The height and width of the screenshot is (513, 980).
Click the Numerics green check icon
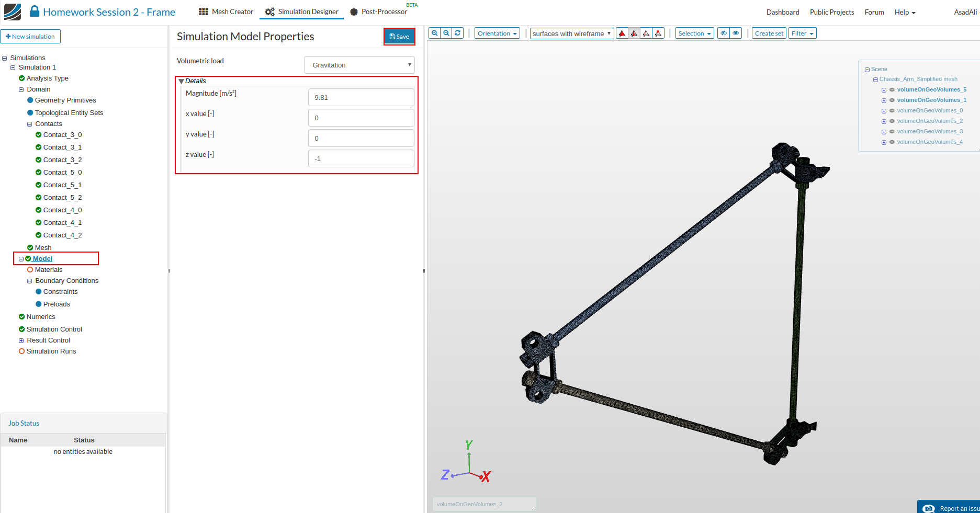(x=21, y=317)
